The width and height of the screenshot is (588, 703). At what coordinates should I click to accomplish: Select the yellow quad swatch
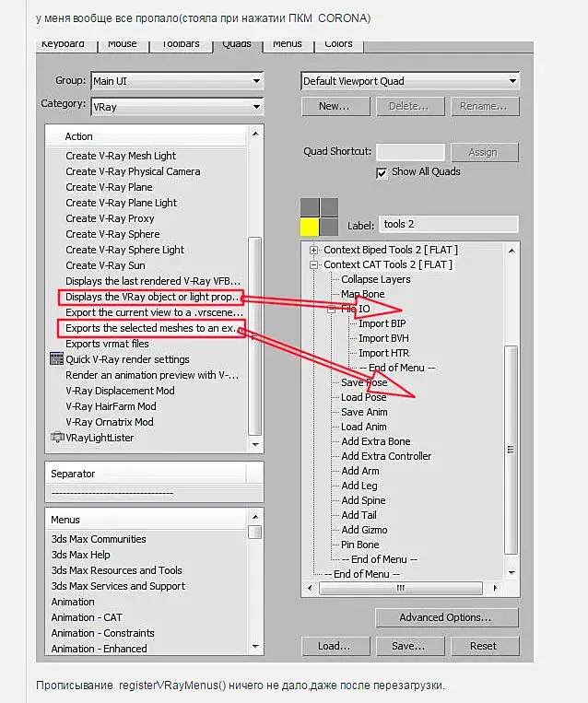pos(310,227)
